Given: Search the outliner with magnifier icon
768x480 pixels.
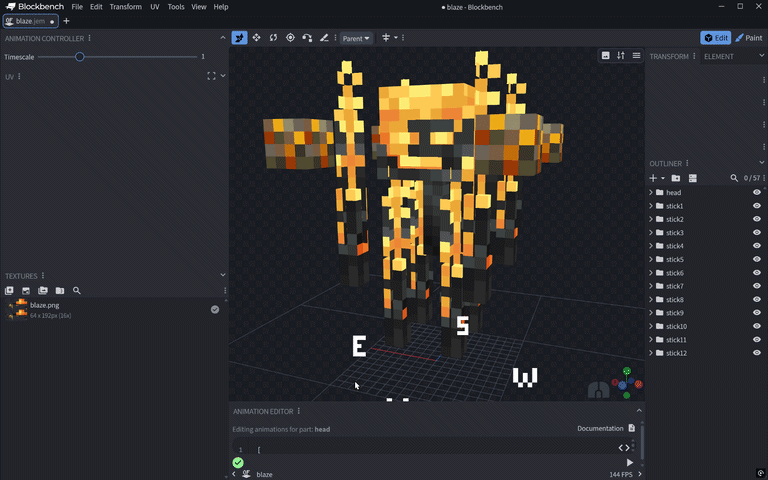Looking at the screenshot, I should [734, 178].
